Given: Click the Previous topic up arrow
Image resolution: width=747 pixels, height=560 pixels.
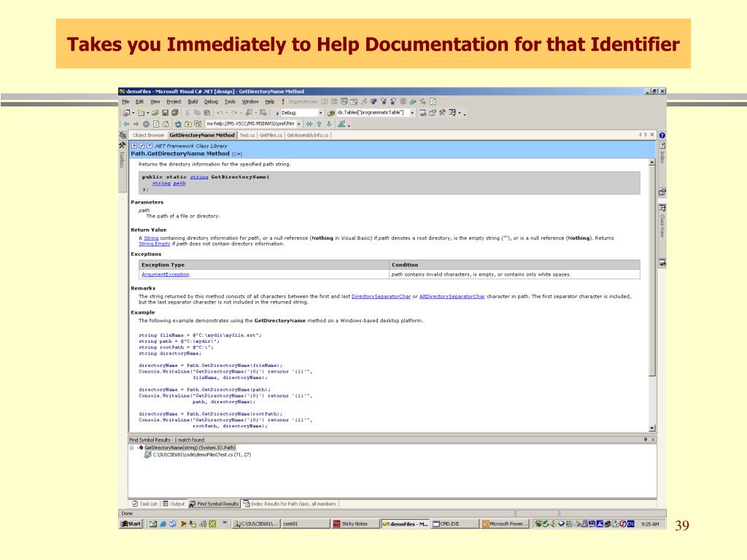Looking at the screenshot, I should (320, 124).
